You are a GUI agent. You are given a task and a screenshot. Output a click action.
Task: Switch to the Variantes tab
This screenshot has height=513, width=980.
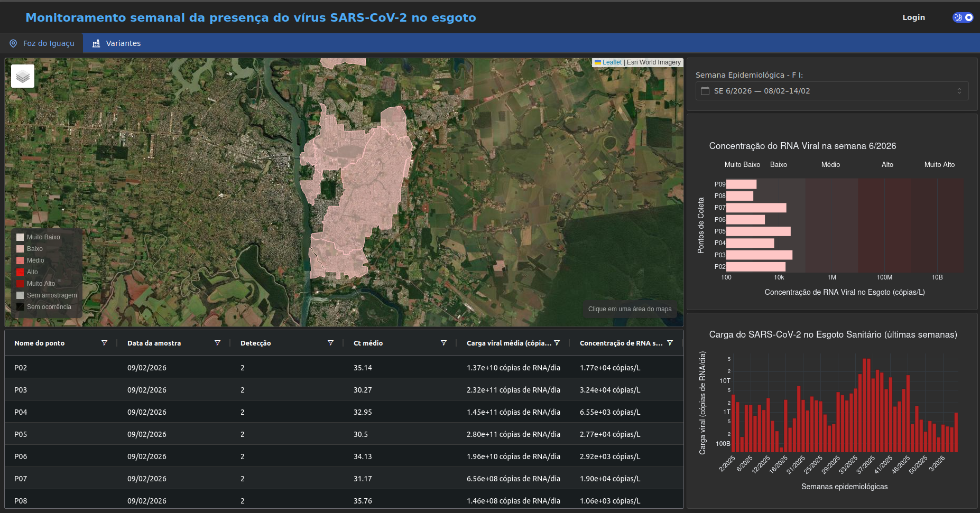(116, 43)
